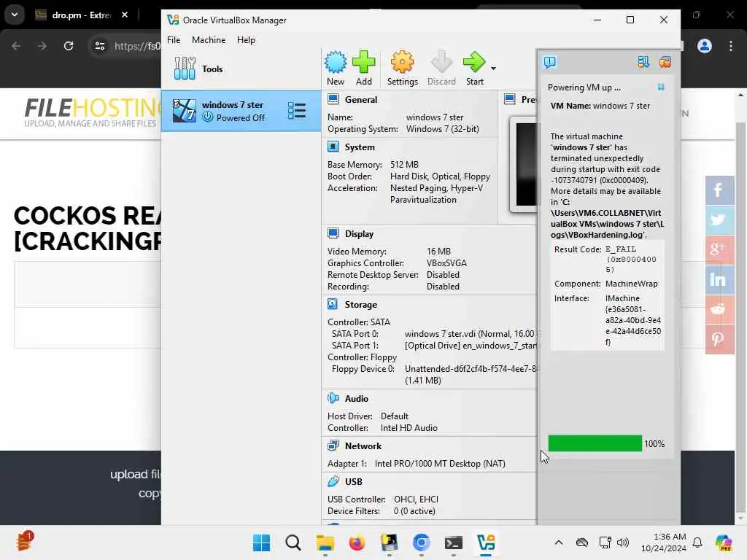Open the File menu

click(174, 40)
